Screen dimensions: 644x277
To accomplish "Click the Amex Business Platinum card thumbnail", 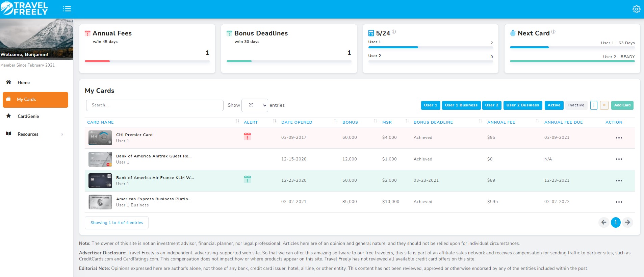I will (x=100, y=202).
